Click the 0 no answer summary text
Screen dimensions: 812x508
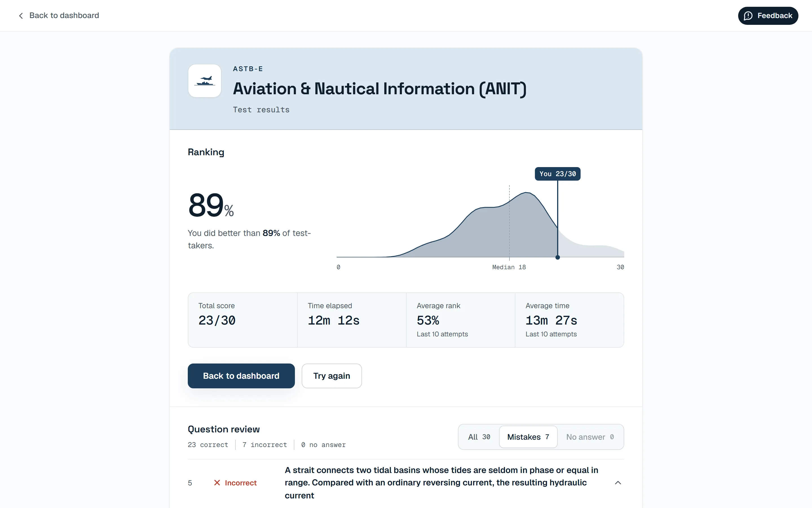pos(323,445)
